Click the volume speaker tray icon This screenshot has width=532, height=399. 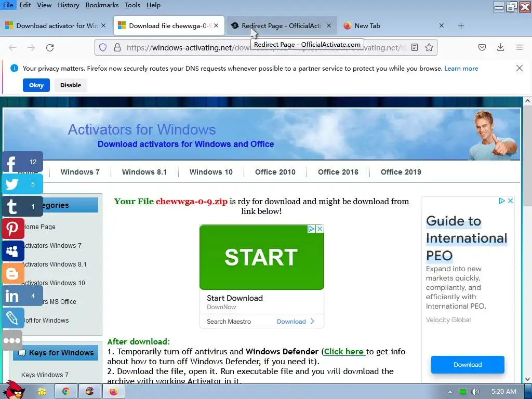pos(475,392)
